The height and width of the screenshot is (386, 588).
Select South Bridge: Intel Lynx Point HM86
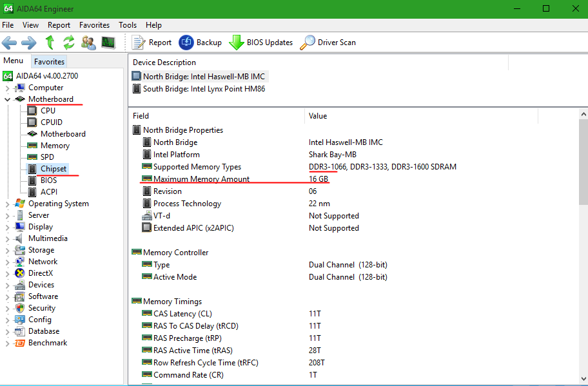pos(204,89)
